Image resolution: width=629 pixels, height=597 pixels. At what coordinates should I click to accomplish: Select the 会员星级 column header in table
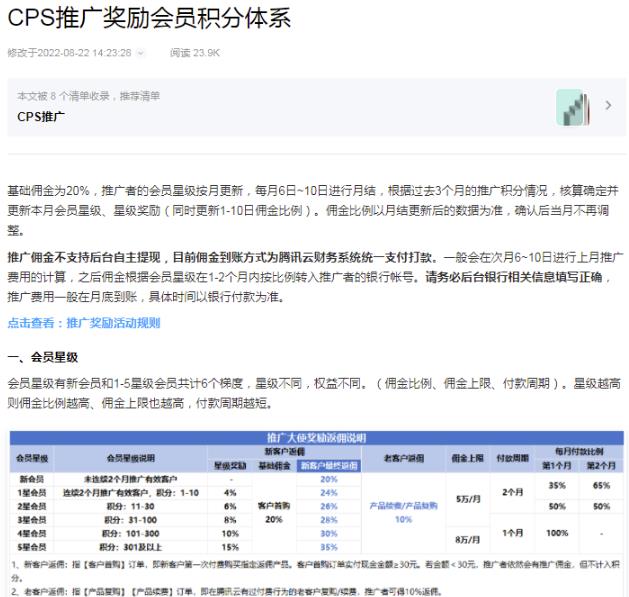pyautogui.click(x=33, y=458)
